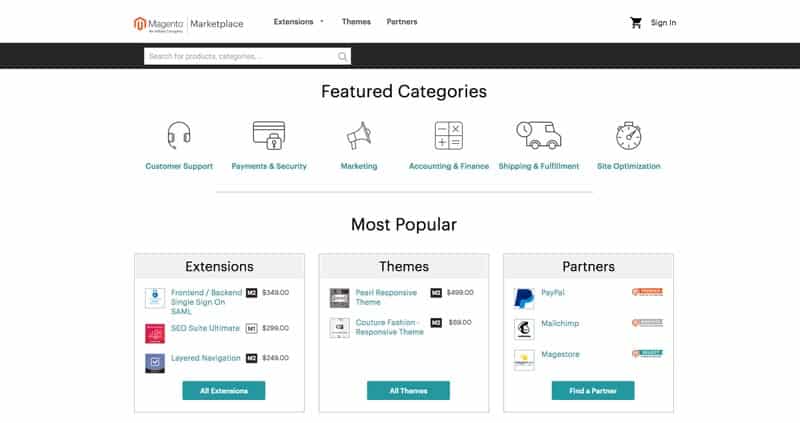Click the M2 badge next to Layered Navigation

click(252, 358)
